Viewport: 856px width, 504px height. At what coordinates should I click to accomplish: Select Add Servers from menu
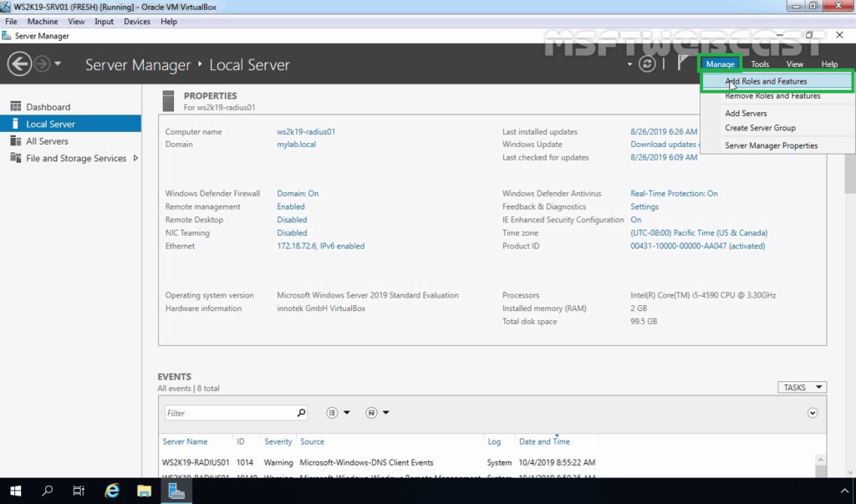[x=746, y=114]
